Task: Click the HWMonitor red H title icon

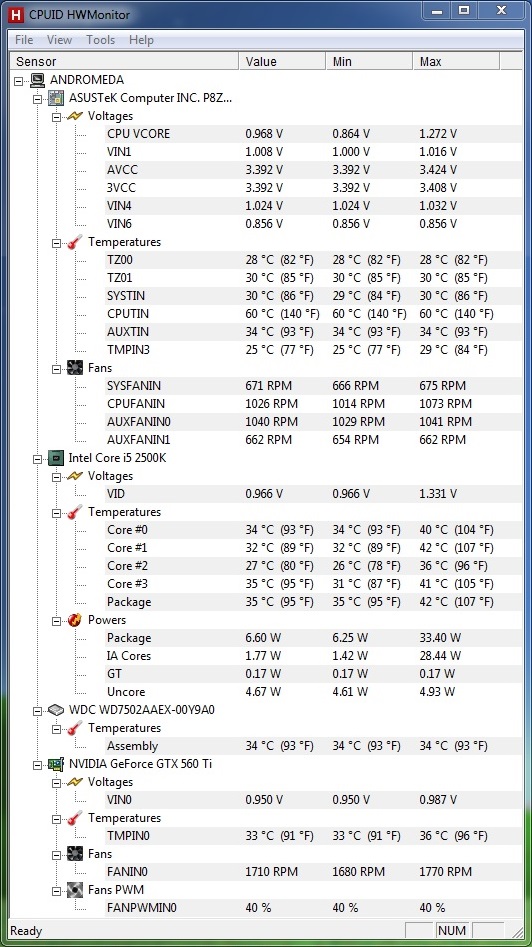Action: tap(16, 14)
